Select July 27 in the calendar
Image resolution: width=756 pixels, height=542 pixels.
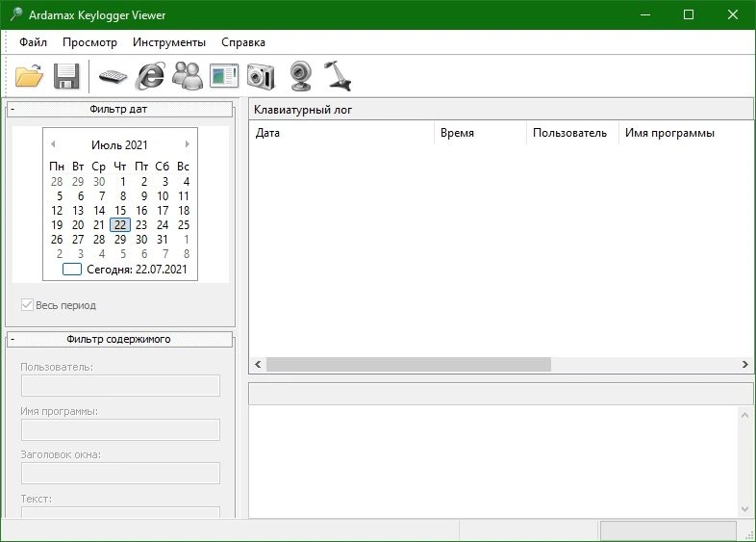(78, 240)
